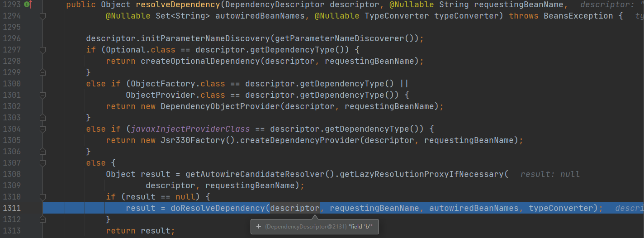Screen dimensions: 644x238
Task: Click the implements-method gutter icon on line 1293
Action: click(x=28, y=5)
